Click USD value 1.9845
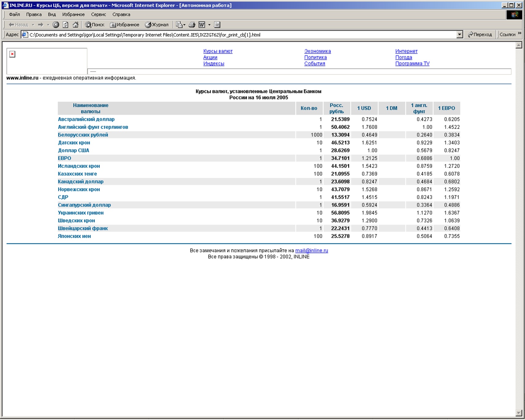 (369, 213)
